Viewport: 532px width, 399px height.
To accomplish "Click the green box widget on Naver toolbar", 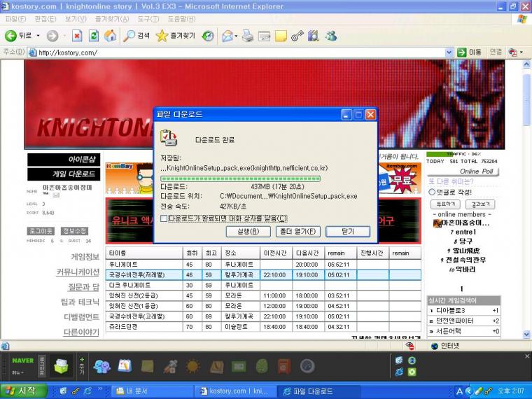I will pos(62,366).
